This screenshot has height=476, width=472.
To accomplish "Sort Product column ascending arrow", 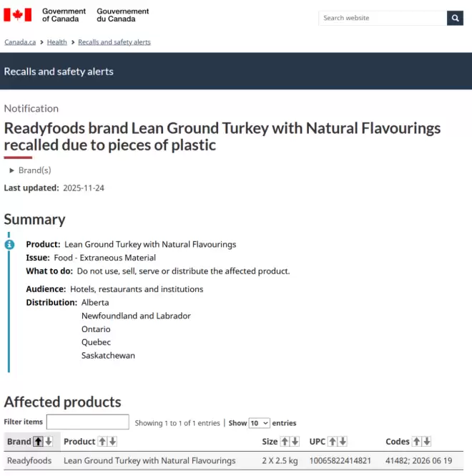I will click(x=102, y=441).
